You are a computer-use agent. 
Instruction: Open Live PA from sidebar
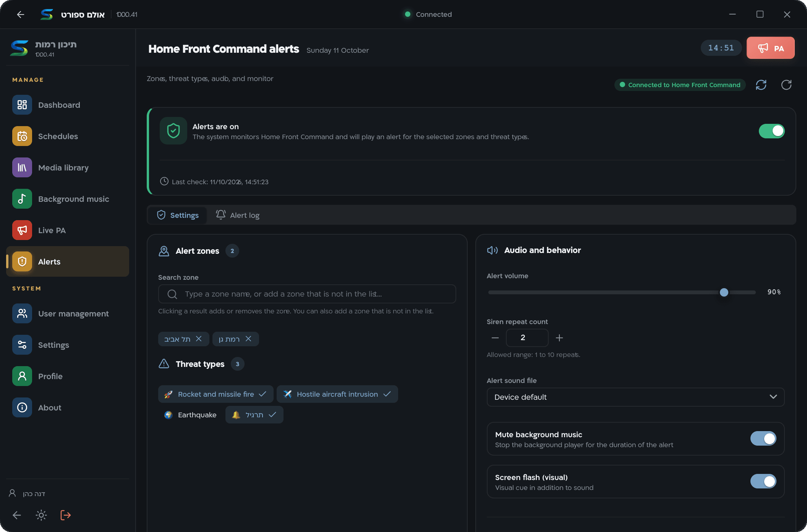pyautogui.click(x=68, y=230)
